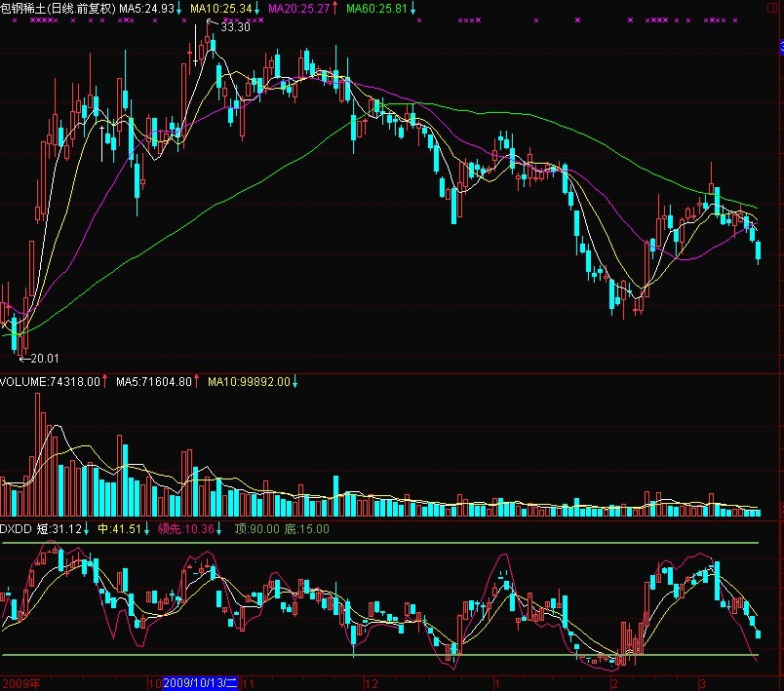Screen dimensions: 784x691
Task: Click the 短:31.12 indicator value
Action: (x=59, y=528)
